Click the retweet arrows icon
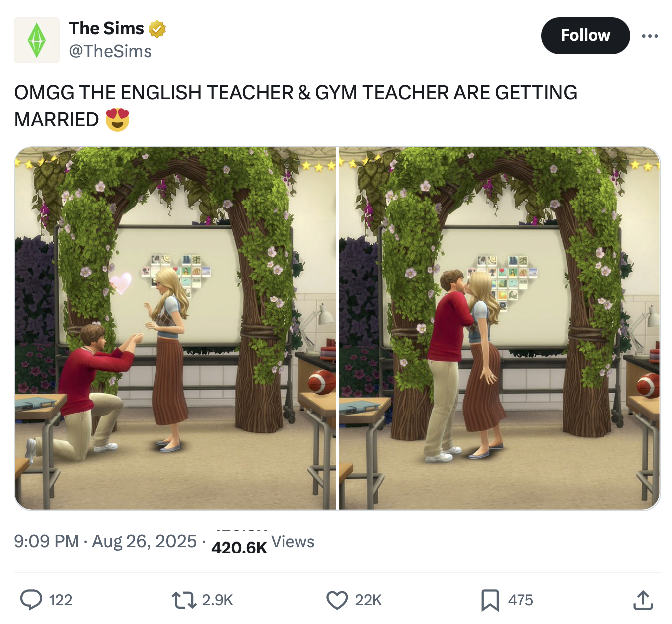This screenshot has height=624, width=672. click(x=184, y=600)
